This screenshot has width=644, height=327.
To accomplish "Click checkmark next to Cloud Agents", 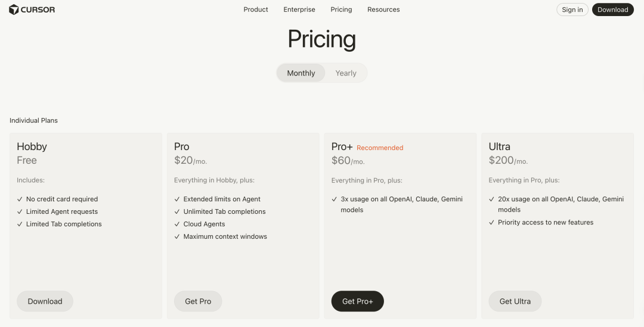I will (177, 225).
